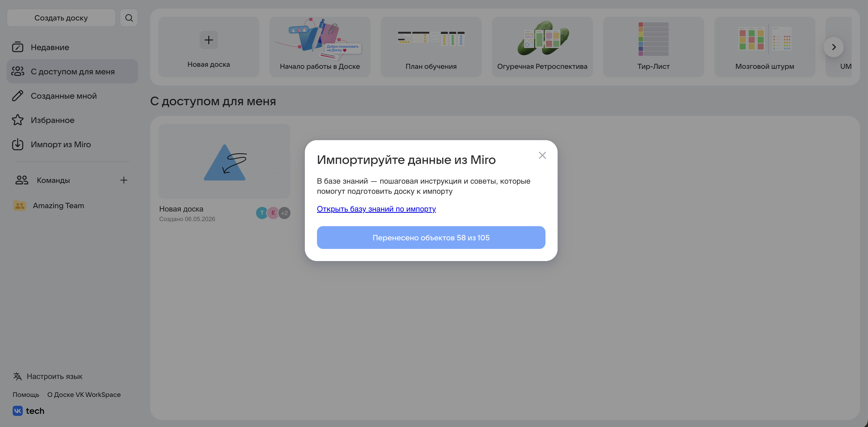The width and height of the screenshot is (868, 427).
Task: Select С доступом для меня in sidebar
Action: pos(72,72)
